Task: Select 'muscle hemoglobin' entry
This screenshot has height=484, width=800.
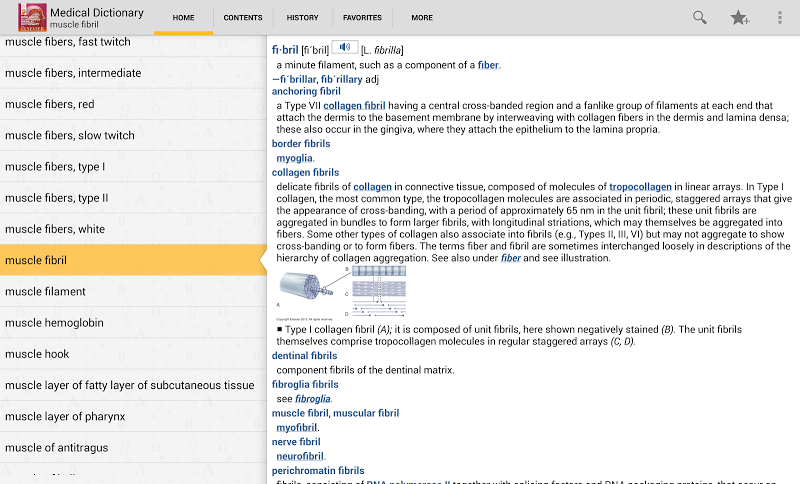Action: (133, 323)
